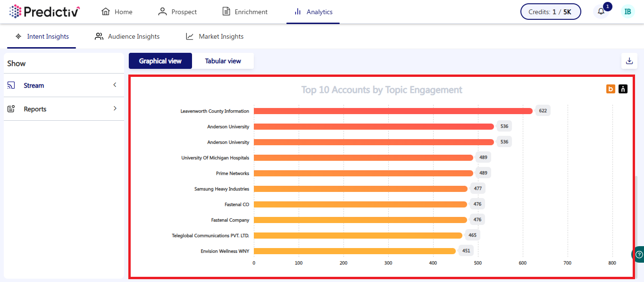Click the black source icon on chart
The width and height of the screenshot is (644, 282).
click(623, 89)
